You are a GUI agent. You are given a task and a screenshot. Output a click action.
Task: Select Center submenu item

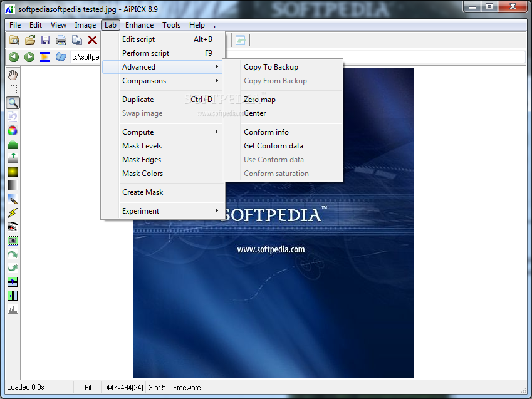282,113
